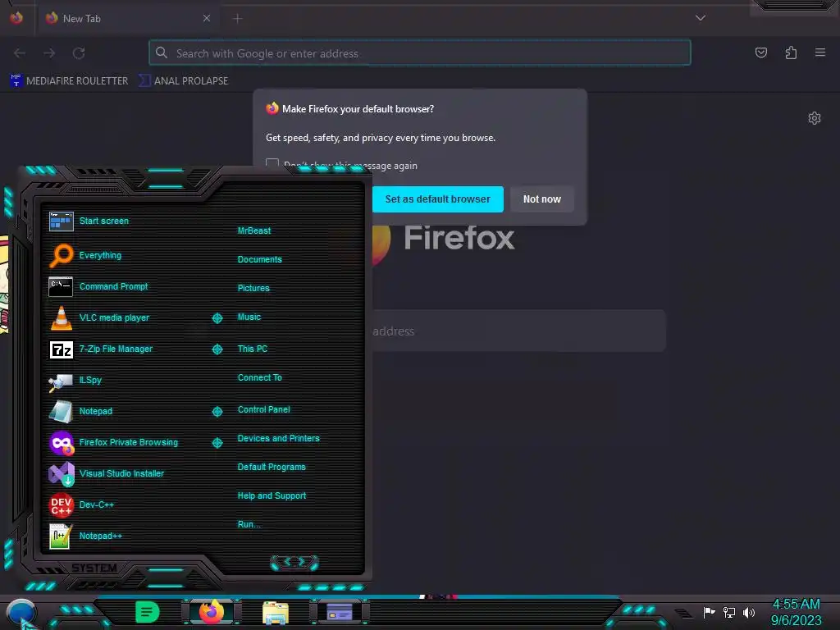
Task: Click the Firefox back arrow
Action: (20, 53)
